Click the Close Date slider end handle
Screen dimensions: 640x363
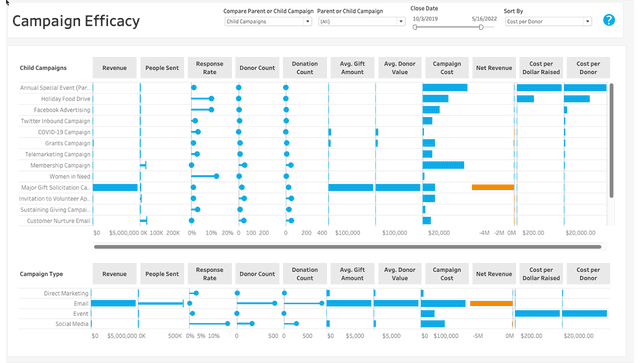pyautogui.click(x=481, y=27)
